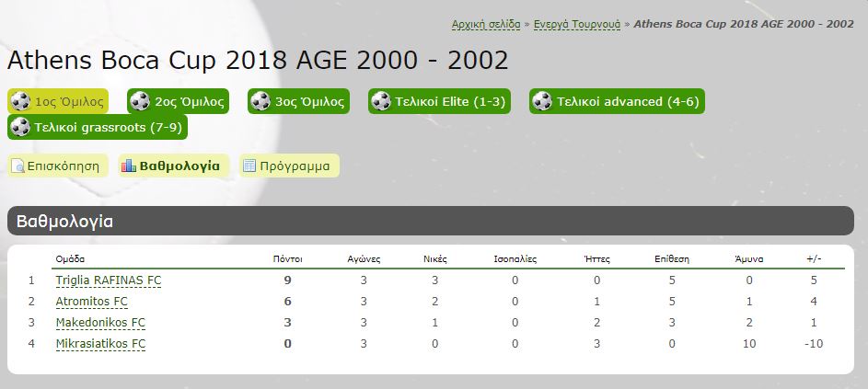Open the Triglia RAFINAS FC team page

(x=109, y=280)
